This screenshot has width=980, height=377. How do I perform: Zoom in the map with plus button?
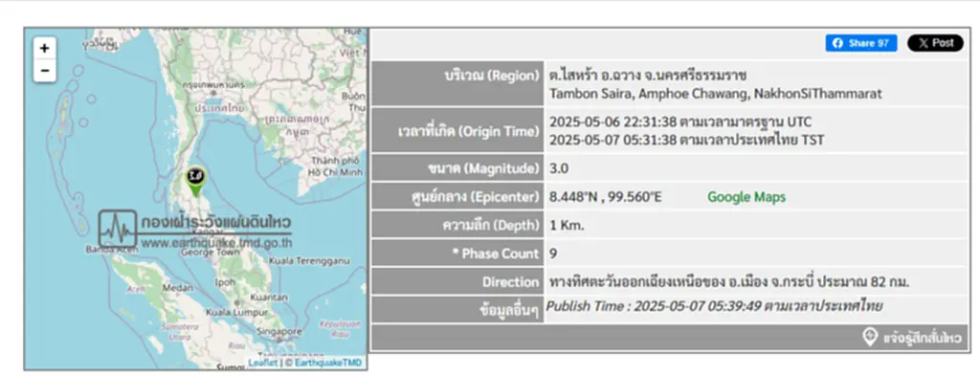pos(44,49)
